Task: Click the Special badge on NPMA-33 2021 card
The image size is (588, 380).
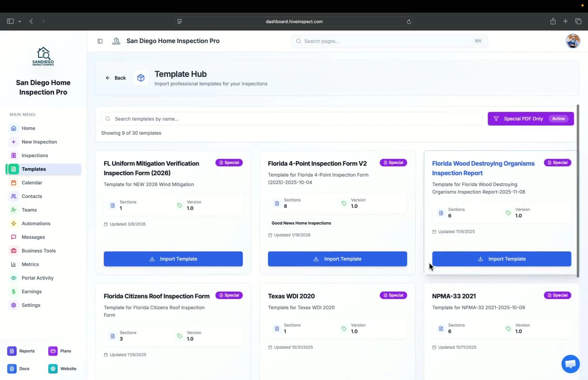Action: 558,295
